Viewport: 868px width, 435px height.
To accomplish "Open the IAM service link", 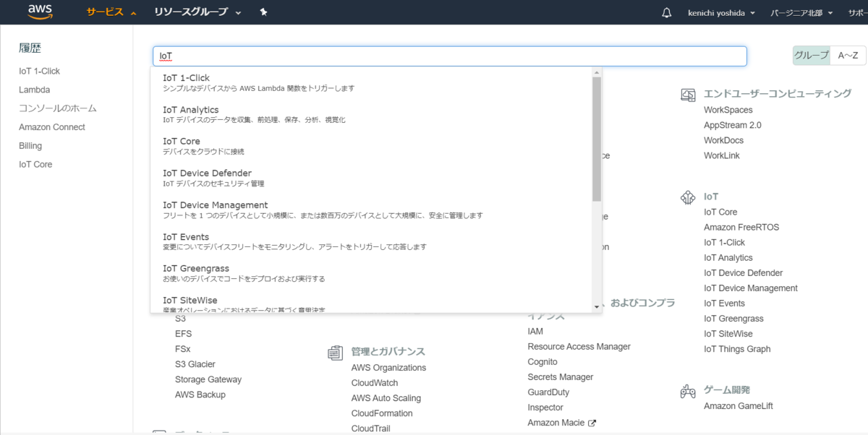I will click(535, 331).
